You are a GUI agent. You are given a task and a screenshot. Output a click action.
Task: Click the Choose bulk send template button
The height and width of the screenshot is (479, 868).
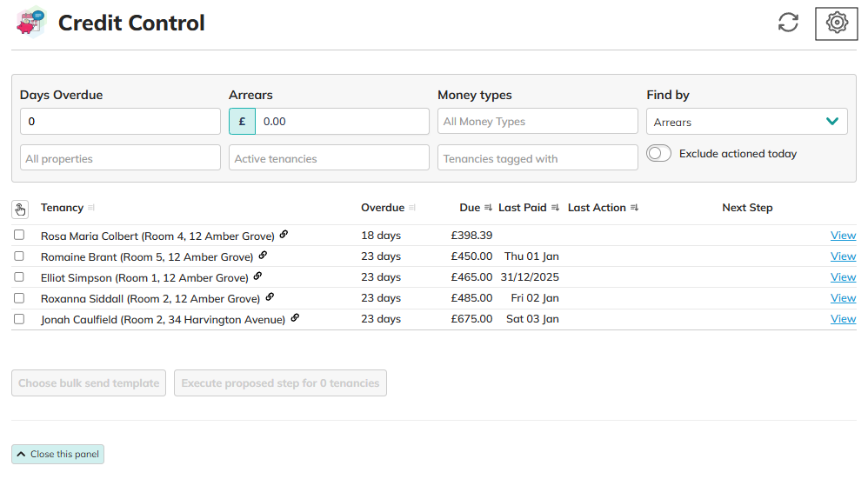89,383
